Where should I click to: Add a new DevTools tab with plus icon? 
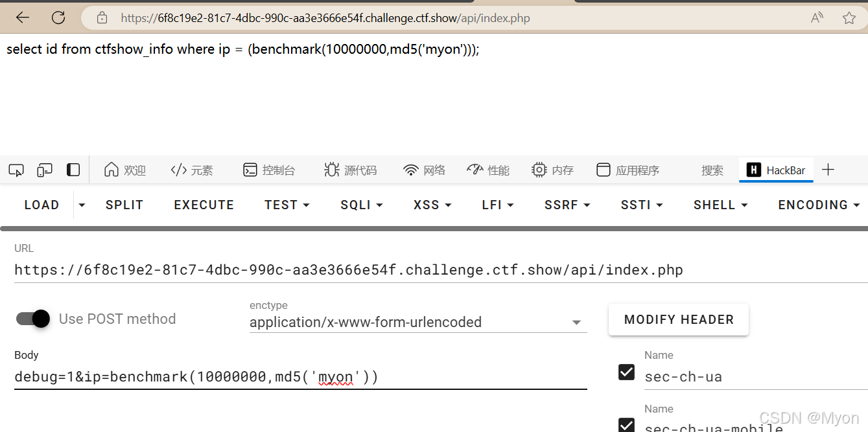(828, 170)
